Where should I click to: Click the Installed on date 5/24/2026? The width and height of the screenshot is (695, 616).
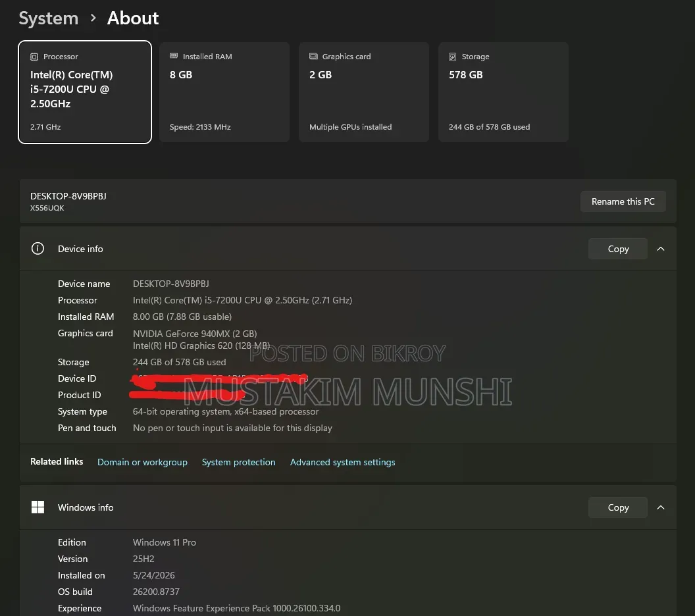154,575
